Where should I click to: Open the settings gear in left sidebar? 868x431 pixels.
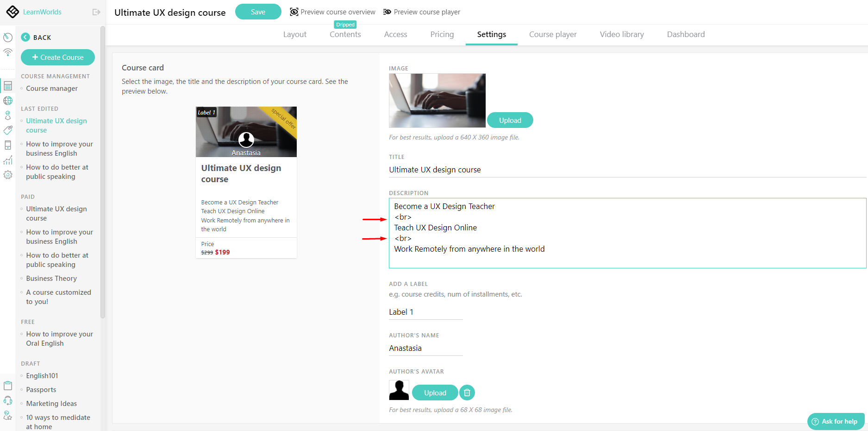coord(8,175)
